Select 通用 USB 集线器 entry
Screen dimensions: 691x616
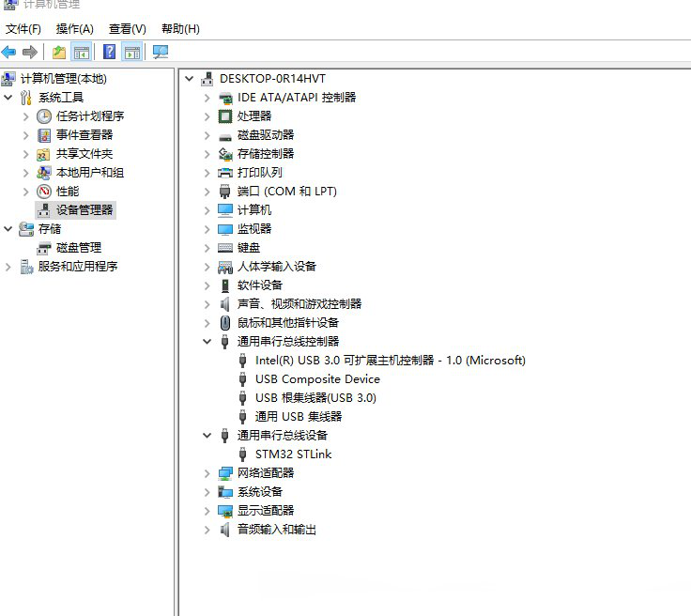pyautogui.click(x=299, y=417)
